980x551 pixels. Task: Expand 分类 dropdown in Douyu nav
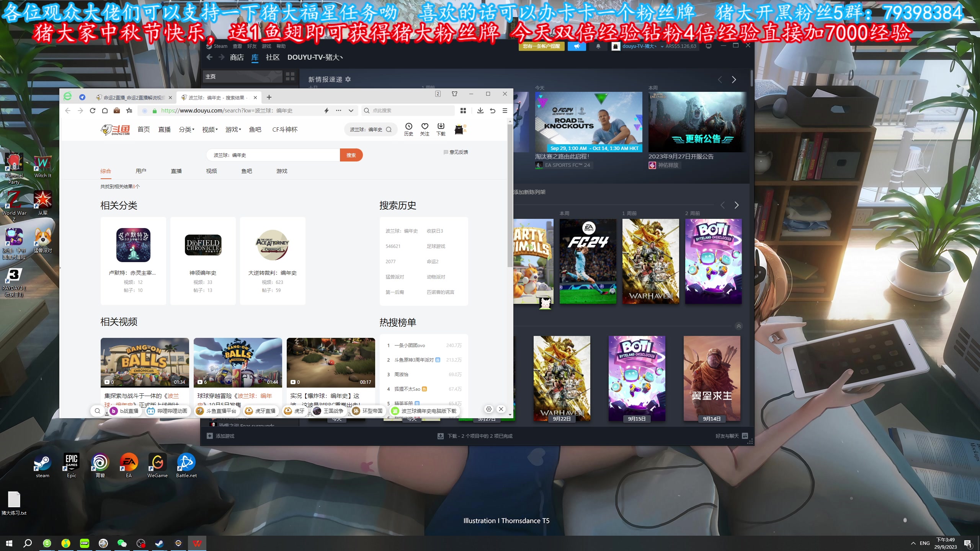point(186,130)
